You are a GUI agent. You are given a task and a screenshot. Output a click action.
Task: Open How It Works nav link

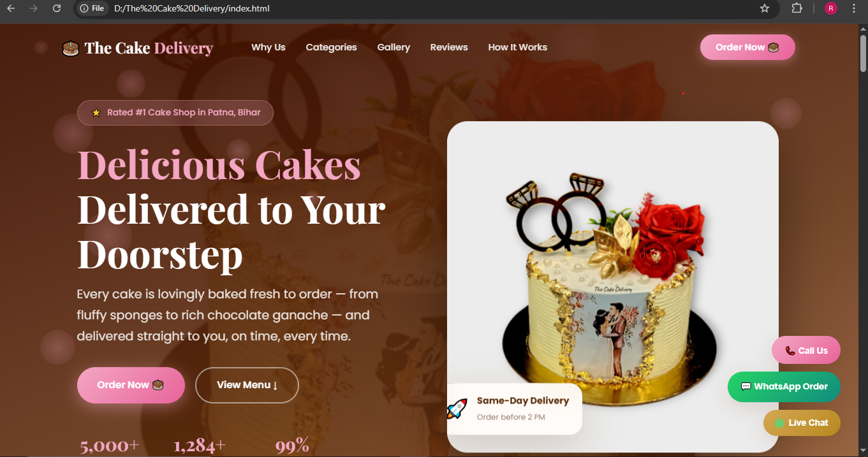[x=517, y=47]
